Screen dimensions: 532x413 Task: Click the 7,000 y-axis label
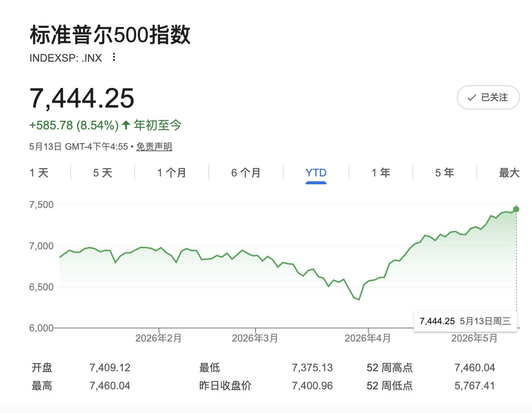tap(41, 246)
